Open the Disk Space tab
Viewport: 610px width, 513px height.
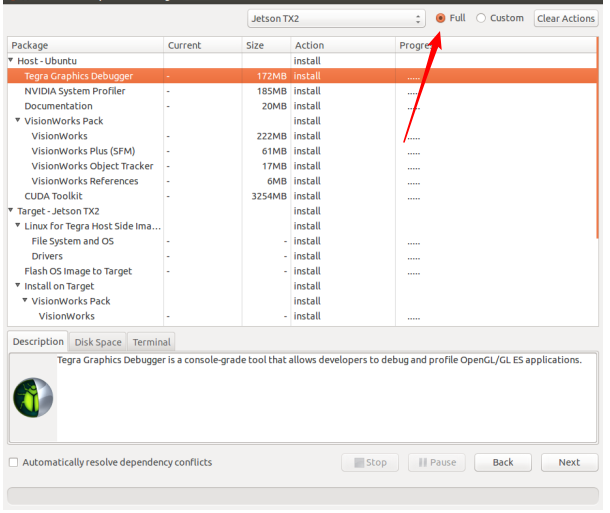pyautogui.click(x=98, y=342)
